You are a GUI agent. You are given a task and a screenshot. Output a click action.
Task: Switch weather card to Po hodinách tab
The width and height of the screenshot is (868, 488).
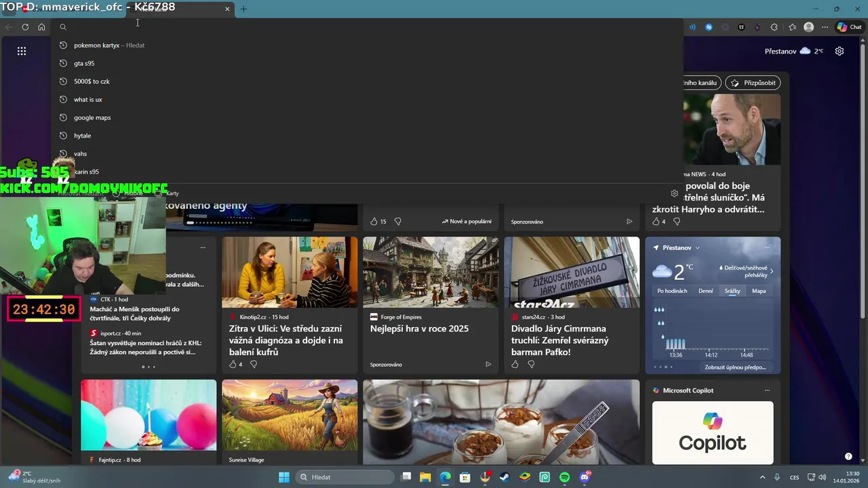(x=672, y=291)
